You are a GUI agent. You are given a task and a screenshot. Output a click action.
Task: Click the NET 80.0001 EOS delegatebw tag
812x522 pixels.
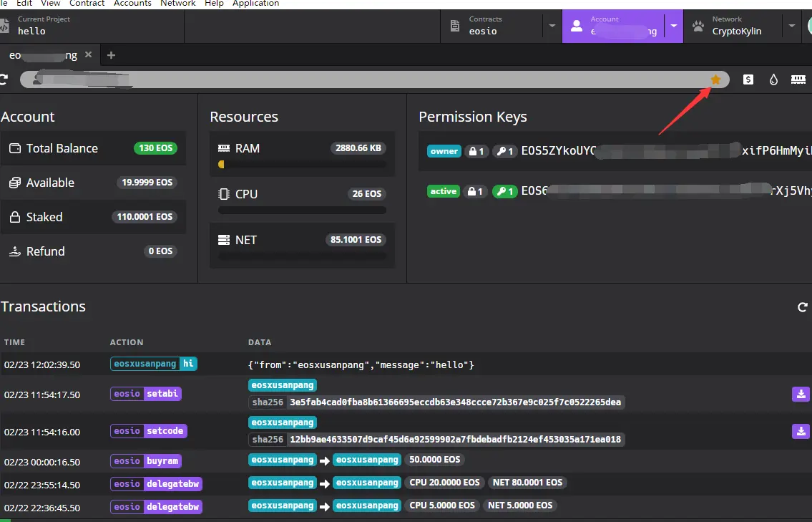coord(527,483)
